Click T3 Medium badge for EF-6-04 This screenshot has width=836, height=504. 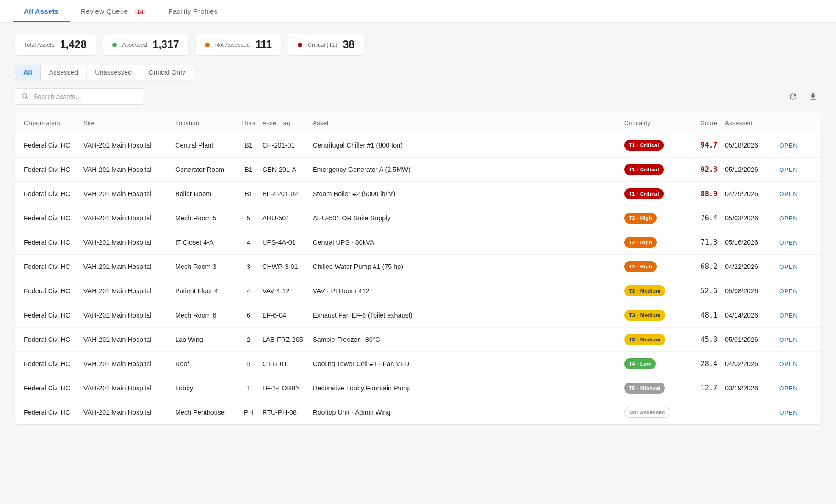[645, 315]
